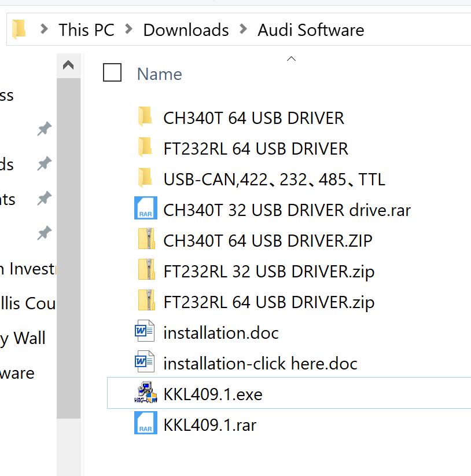The image size is (471, 476).
Task: Click the KKL409.1.exe installer icon
Action: [x=146, y=392]
